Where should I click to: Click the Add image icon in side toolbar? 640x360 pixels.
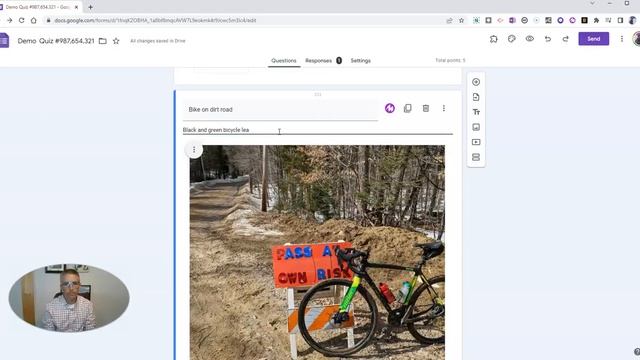pyautogui.click(x=476, y=127)
